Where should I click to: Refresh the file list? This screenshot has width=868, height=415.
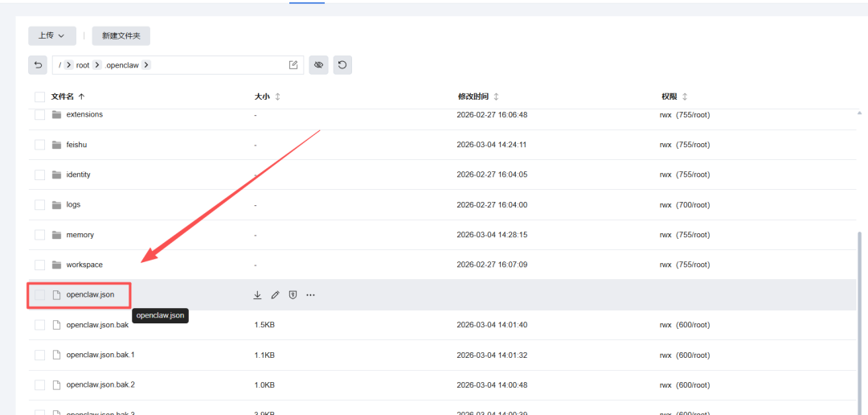point(342,65)
